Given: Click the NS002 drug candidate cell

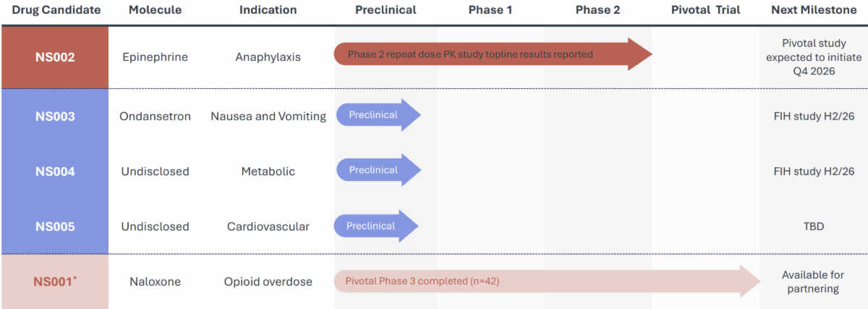Looking at the screenshot, I should point(55,57).
